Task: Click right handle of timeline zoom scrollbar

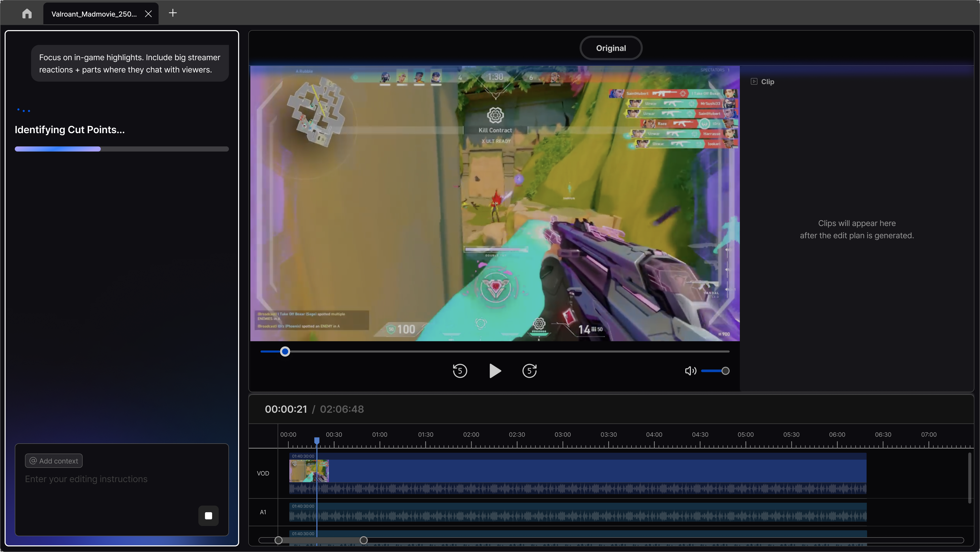Action: [x=364, y=540]
